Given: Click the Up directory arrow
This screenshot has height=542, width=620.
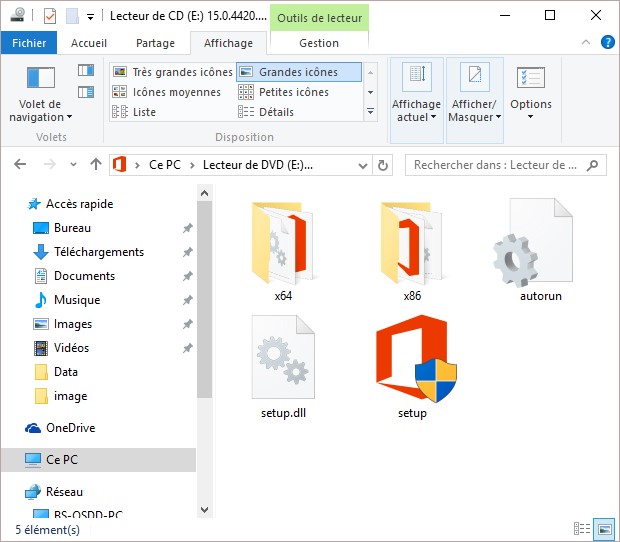Looking at the screenshot, I should (x=96, y=165).
